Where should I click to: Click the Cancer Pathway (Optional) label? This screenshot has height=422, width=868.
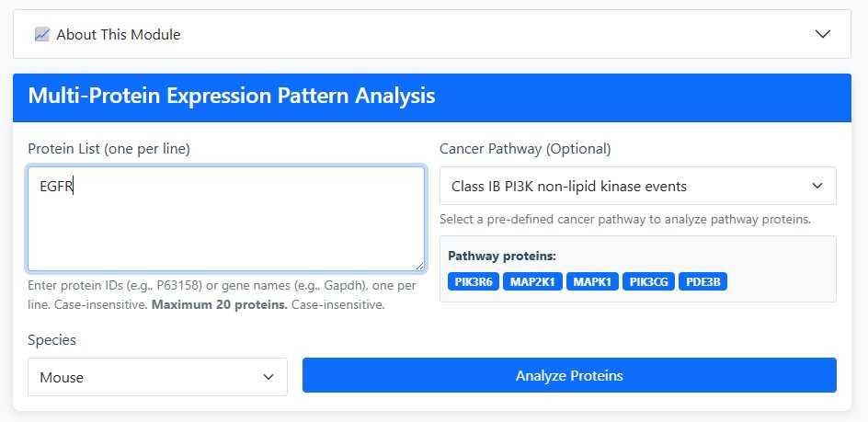(x=525, y=148)
